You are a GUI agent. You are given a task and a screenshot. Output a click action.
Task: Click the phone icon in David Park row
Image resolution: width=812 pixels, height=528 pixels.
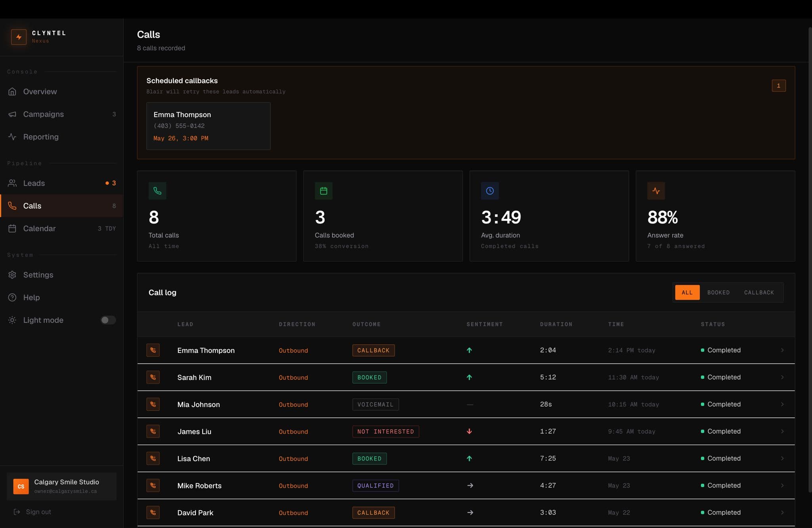pyautogui.click(x=153, y=513)
